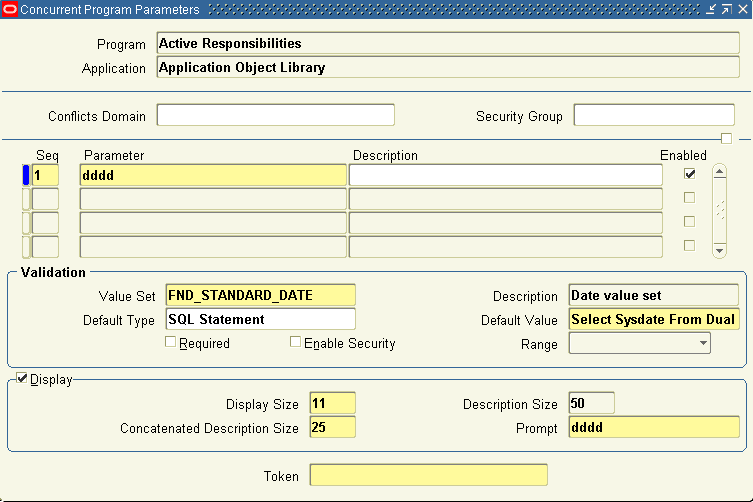The height and width of the screenshot is (502, 753).
Task: Click the Oracle icon in the title bar
Action: 10,9
